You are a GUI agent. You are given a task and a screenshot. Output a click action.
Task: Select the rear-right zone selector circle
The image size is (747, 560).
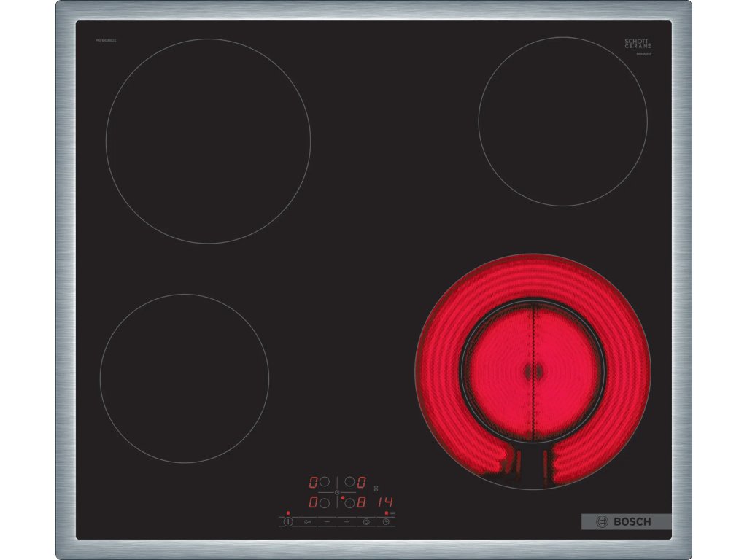pos(349,482)
